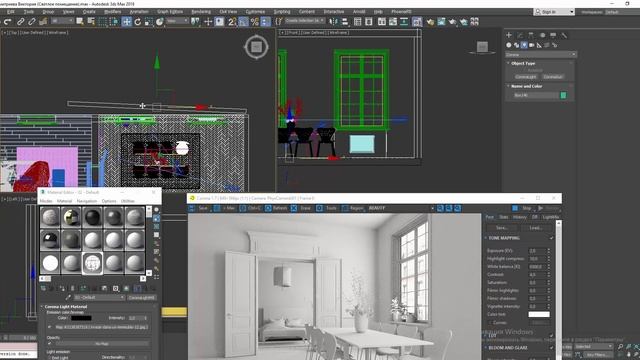The height and width of the screenshot is (360, 640).
Task: Click the white Color tint swatch
Action: click(x=539, y=314)
